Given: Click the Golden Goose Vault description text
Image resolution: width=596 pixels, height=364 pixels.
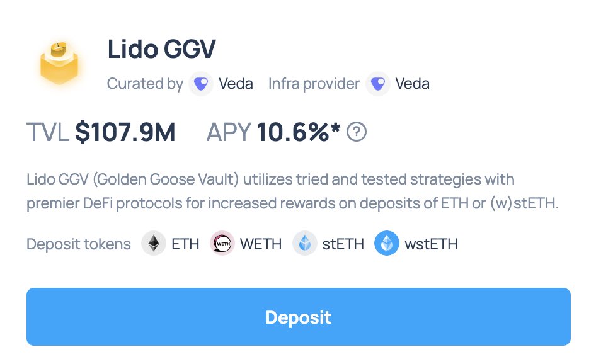Looking at the screenshot, I should (x=293, y=191).
